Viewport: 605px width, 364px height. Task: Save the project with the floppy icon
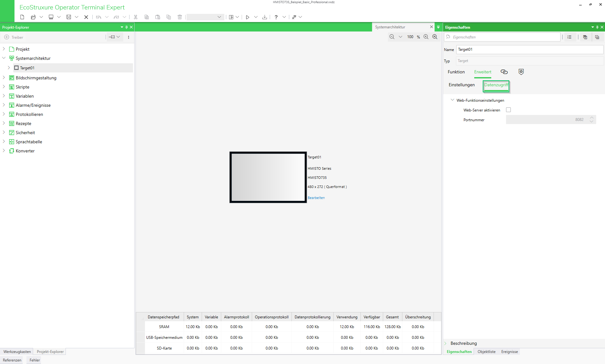coord(68,17)
